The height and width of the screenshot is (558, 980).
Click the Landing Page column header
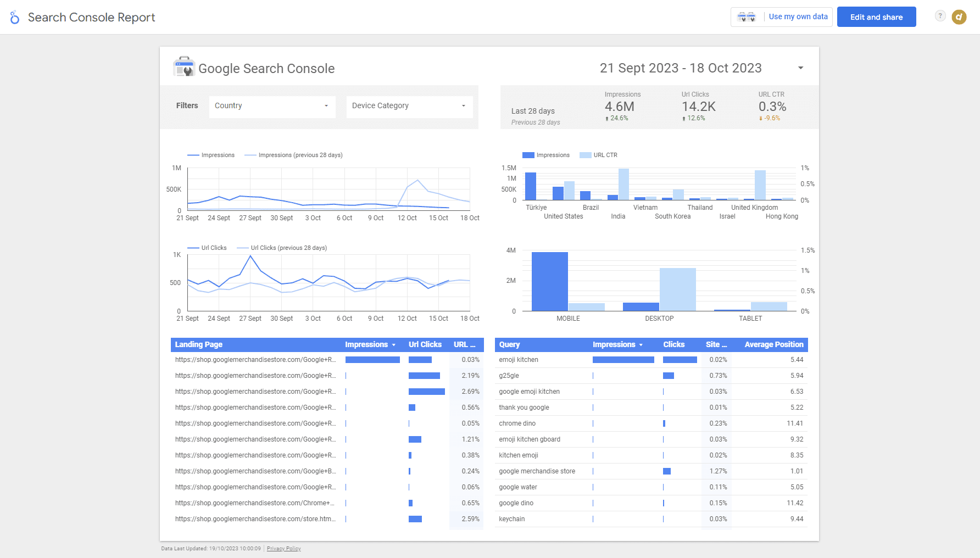pos(199,344)
